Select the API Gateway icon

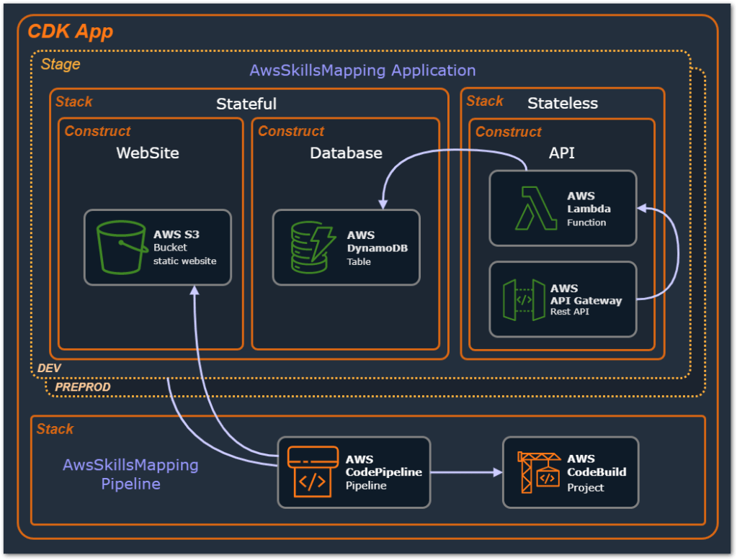pyautogui.click(x=524, y=299)
